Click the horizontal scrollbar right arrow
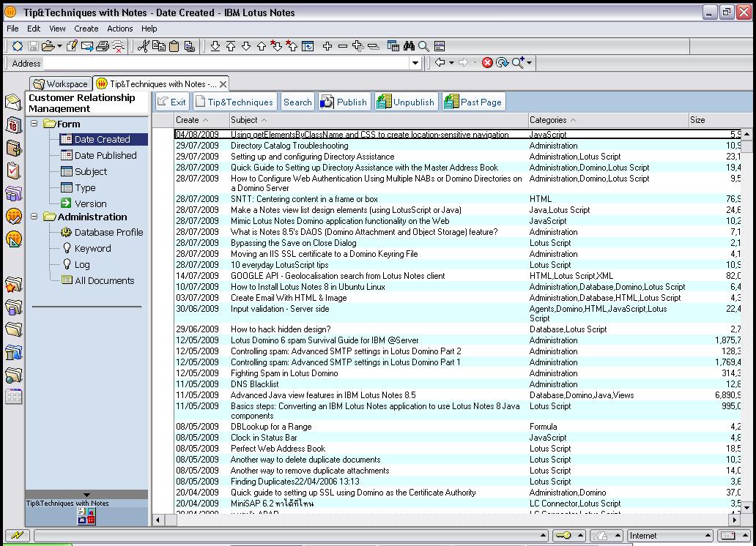 pos(734,520)
